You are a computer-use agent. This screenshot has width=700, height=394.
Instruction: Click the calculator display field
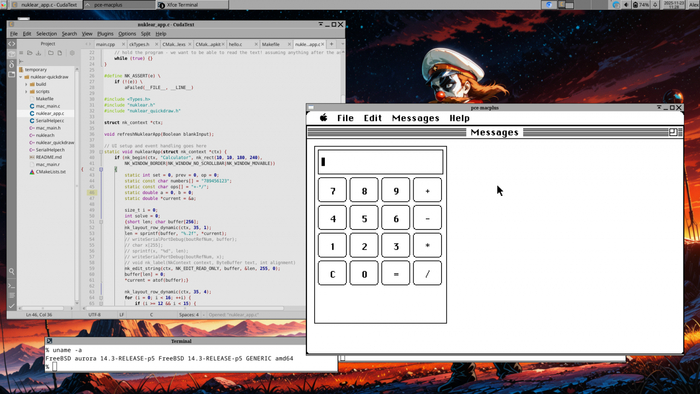(x=380, y=162)
